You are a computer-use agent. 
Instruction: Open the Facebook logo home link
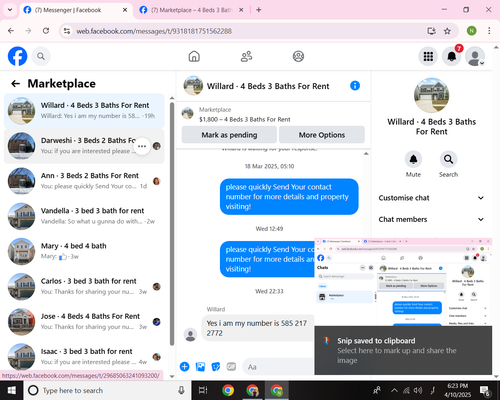pyautogui.click(x=17, y=56)
